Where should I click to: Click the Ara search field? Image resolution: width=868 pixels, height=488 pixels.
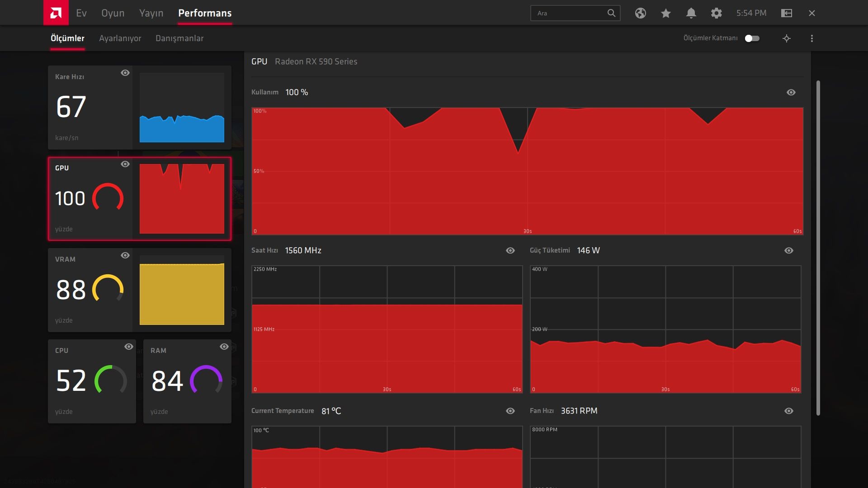point(569,13)
